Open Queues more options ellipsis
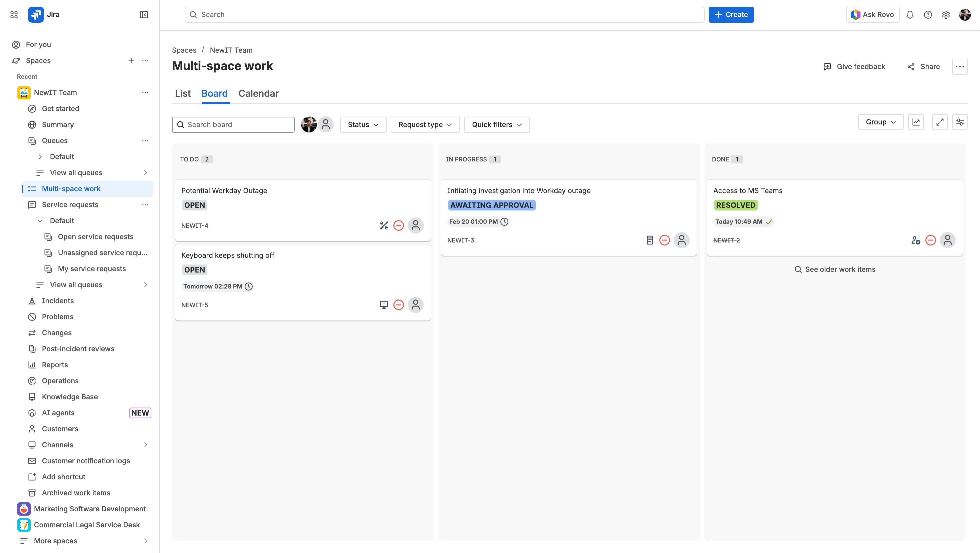 145,140
